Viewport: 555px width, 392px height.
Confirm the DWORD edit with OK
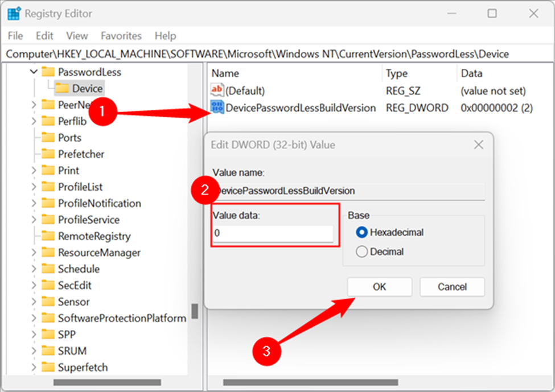point(380,287)
